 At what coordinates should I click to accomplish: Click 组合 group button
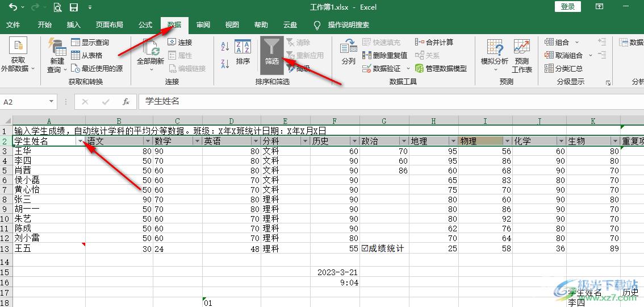coord(557,42)
